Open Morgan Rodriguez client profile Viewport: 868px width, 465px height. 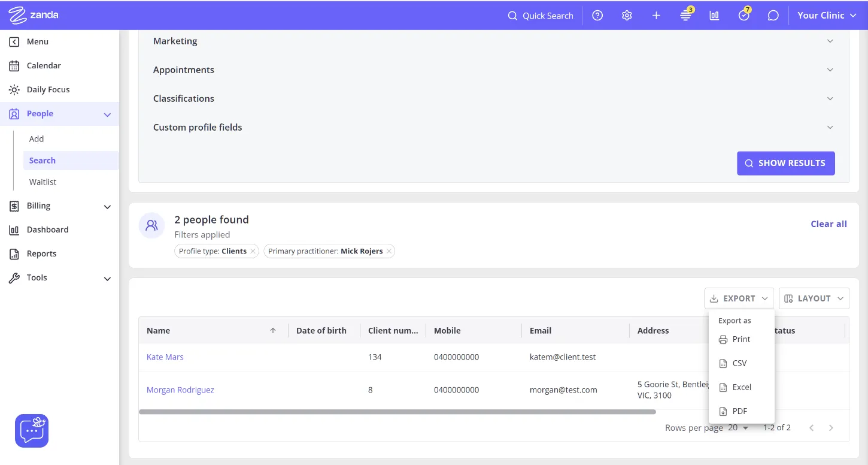coord(180,389)
